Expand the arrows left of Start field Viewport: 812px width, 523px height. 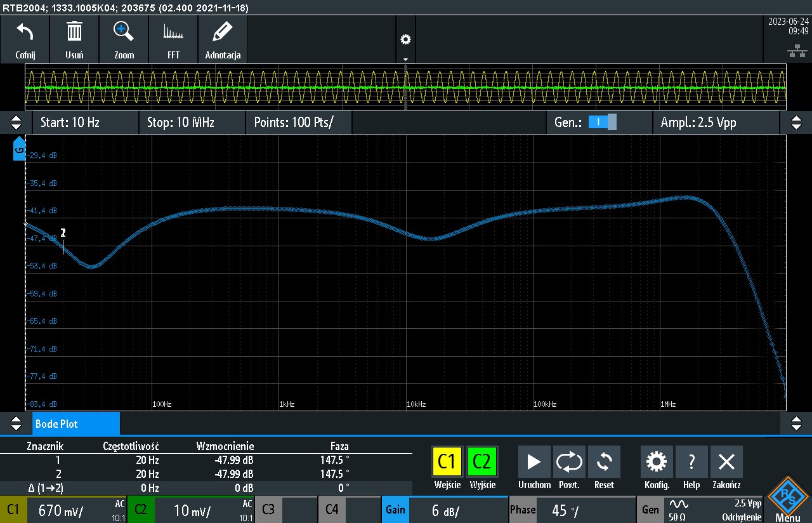click(16, 122)
